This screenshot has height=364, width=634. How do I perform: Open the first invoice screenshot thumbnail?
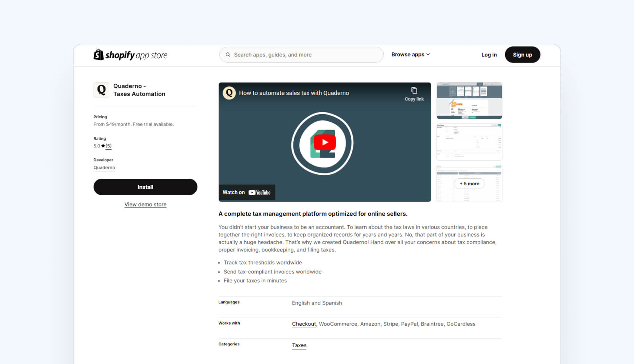(469, 100)
